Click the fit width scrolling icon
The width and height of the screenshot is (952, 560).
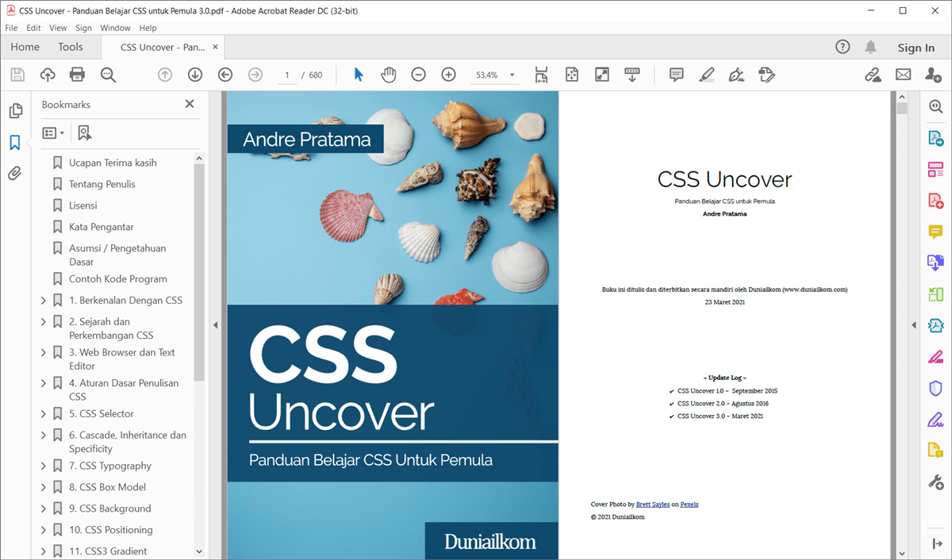click(541, 75)
